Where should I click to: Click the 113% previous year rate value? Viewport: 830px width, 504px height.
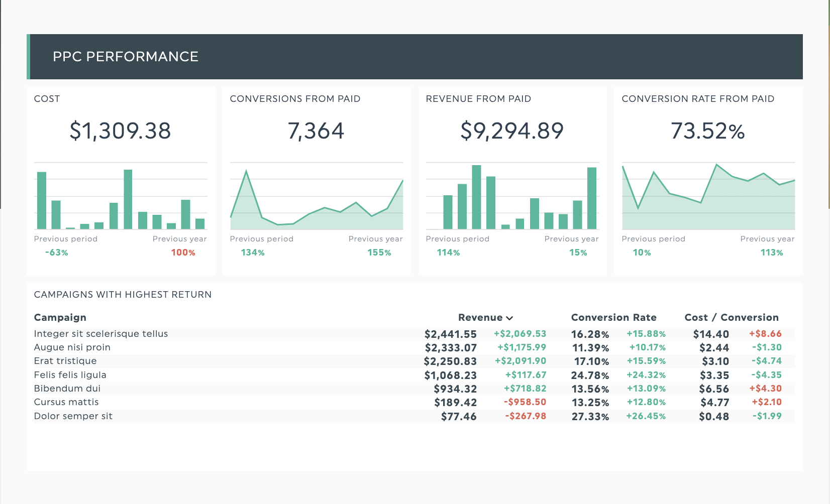772,253
